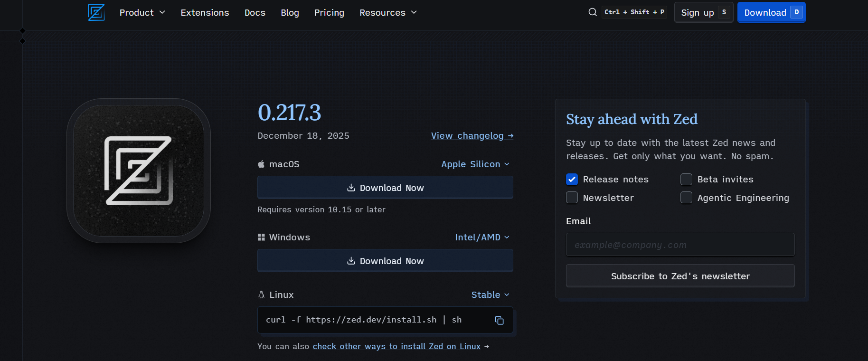Open the Apple Silicon architecture dropdown
Screen dimensions: 868x361
pos(475,164)
